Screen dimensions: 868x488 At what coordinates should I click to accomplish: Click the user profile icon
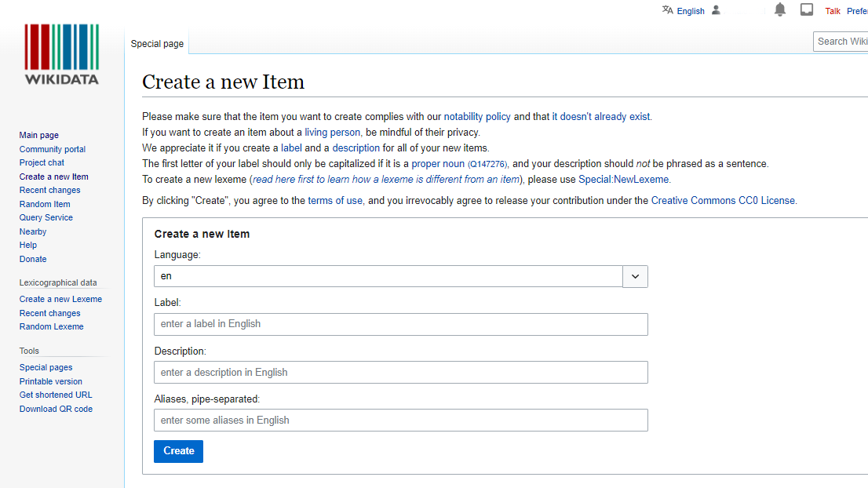coord(716,10)
